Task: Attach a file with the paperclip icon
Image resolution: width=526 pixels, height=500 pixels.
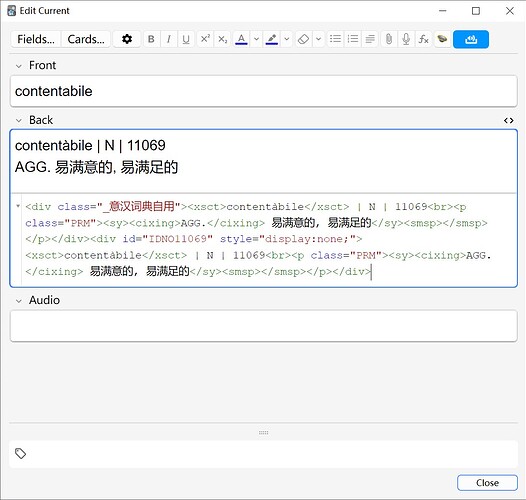Action: tap(389, 39)
